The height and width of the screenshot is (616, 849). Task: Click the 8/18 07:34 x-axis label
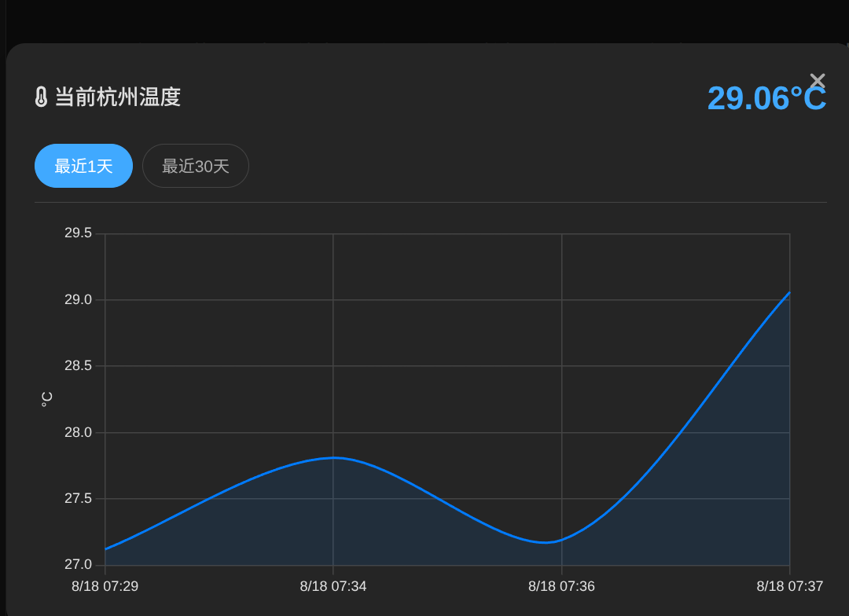click(333, 586)
